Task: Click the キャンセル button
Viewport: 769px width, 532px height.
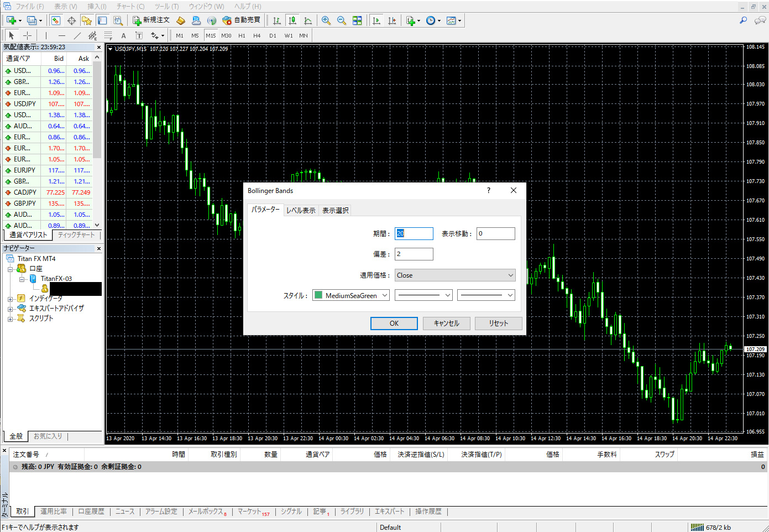Action: [447, 323]
